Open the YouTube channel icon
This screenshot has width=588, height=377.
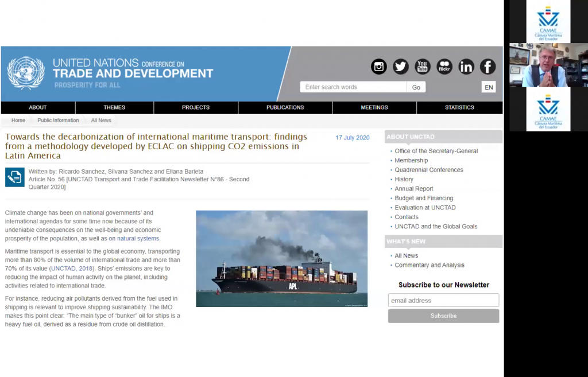[423, 67]
